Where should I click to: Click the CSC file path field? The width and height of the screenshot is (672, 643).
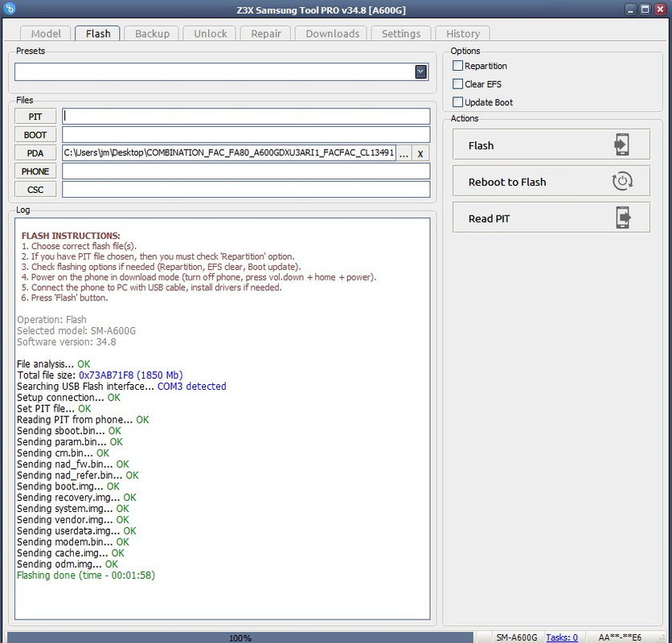click(x=246, y=190)
